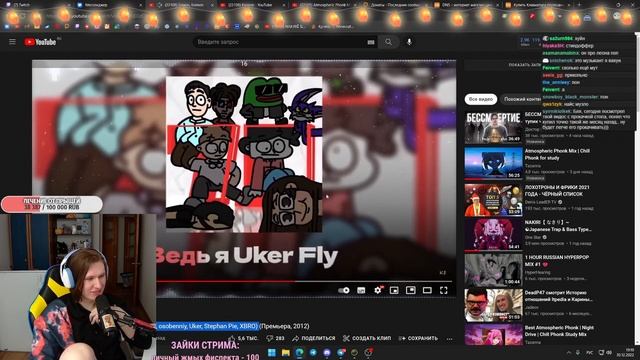Switch to the Мессенджер browser tab
This screenshot has width=640, height=360.
tap(108, 5)
